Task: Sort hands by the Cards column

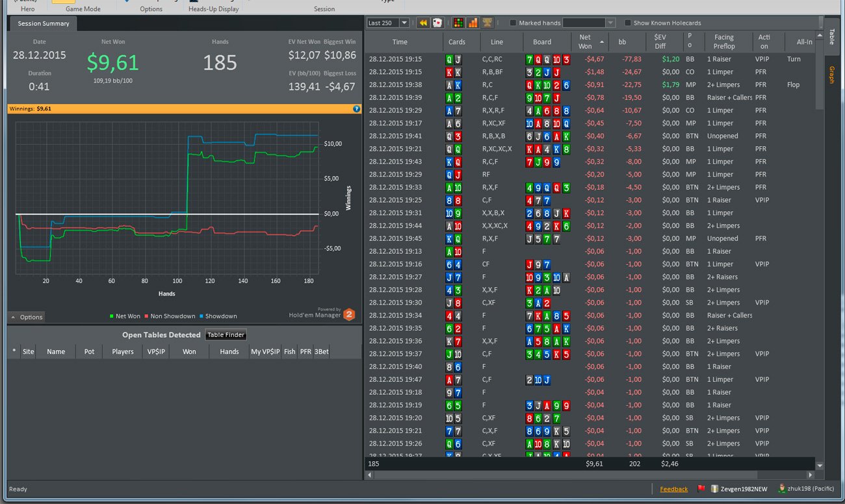Action: coord(457,42)
